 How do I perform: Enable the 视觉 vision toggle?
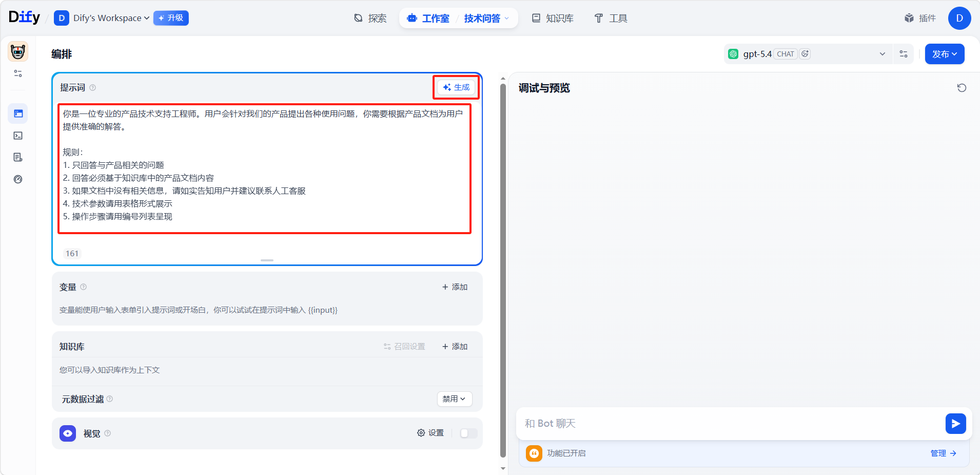coord(468,433)
